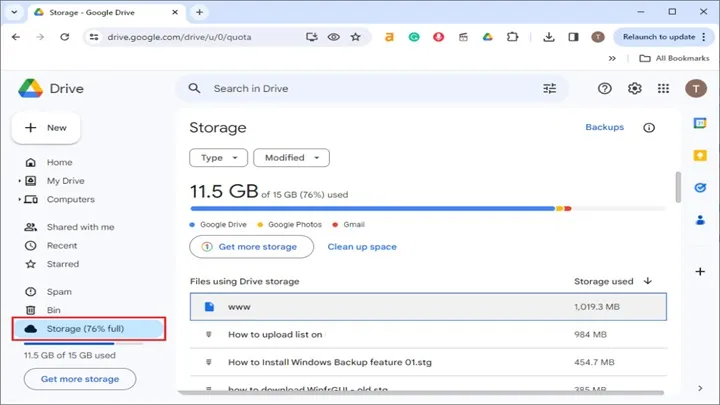Open the tab search dropdown
The height and width of the screenshot is (405, 720).
click(x=14, y=12)
